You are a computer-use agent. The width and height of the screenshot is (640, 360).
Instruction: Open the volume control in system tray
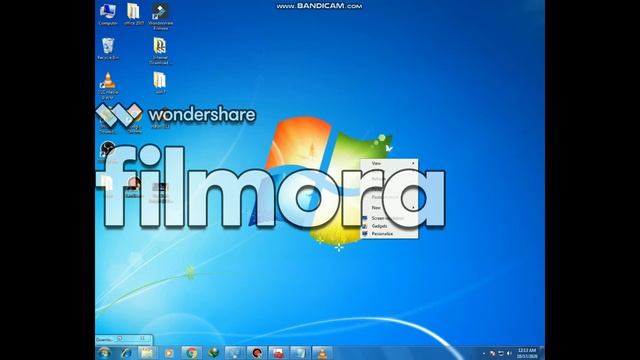click(509, 353)
